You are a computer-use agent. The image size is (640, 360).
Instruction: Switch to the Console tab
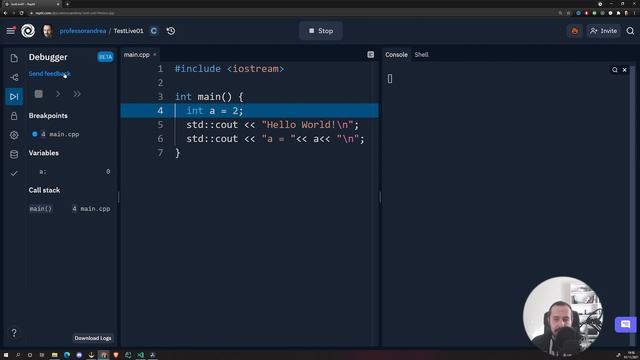396,54
